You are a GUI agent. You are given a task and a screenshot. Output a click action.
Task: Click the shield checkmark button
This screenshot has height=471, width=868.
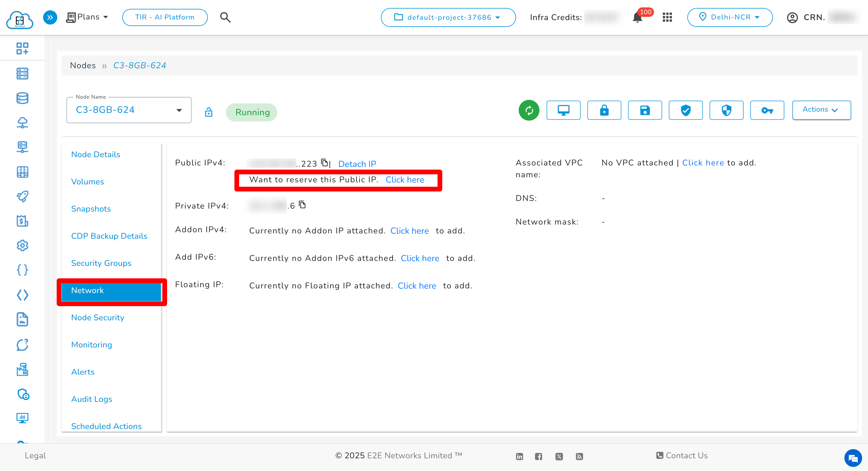(685, 110)
